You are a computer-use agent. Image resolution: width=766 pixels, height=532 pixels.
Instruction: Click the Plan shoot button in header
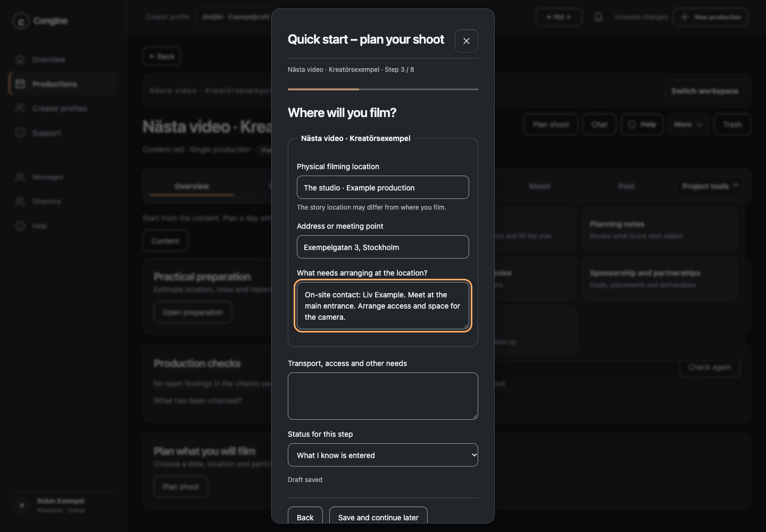tap(551, 124)
